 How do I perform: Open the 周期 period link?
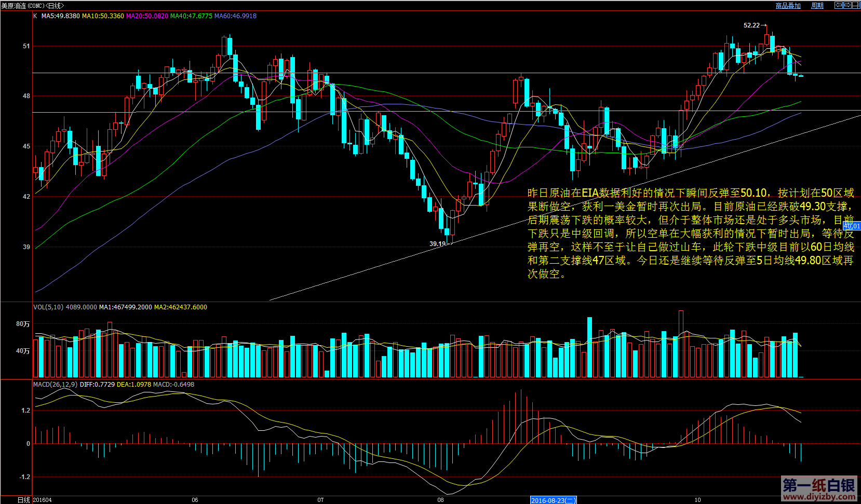pyautogui.click(x=817, y=6)
